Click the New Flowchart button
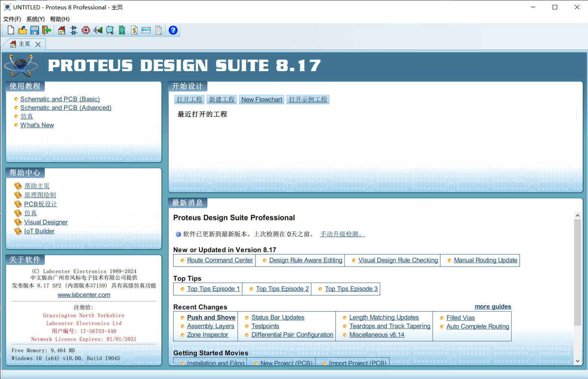588x379 pixels. click(x=262, y=99)
